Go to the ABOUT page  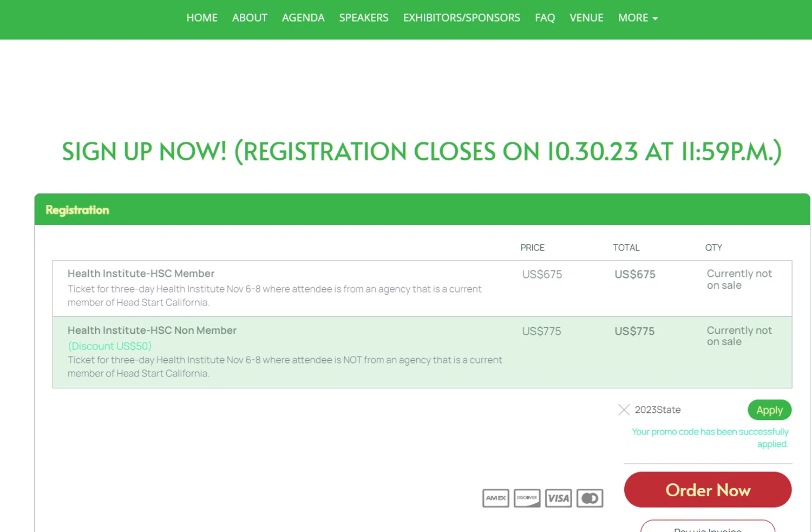point(250,18)
